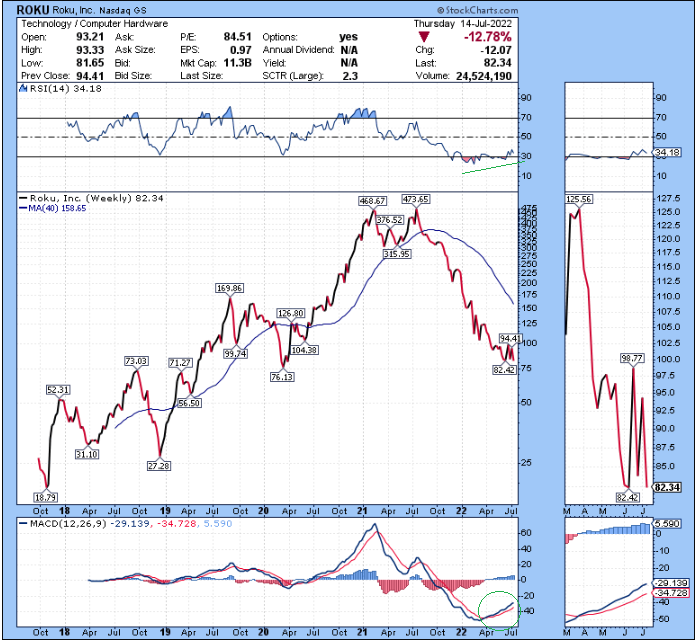Click the RSI(14) indicator legend icon
The width and height of the screenshot is (698, 642).
coord(23,89)
